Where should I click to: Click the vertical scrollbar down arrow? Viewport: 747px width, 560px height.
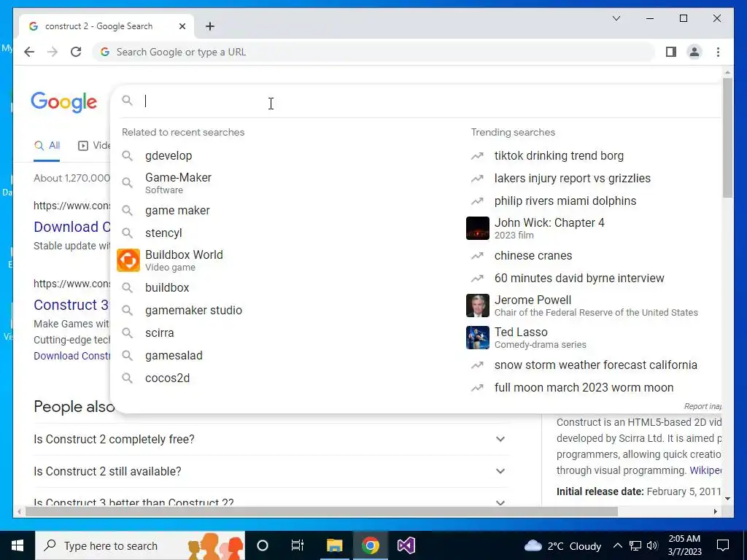point(727,499)
